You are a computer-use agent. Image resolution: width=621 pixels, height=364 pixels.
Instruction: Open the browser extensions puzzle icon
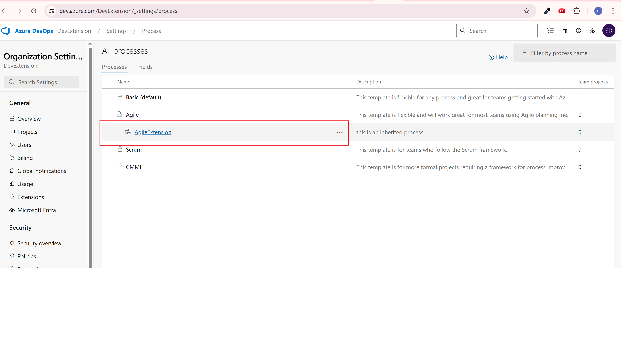pyautogui.click(x=576, y=11)
